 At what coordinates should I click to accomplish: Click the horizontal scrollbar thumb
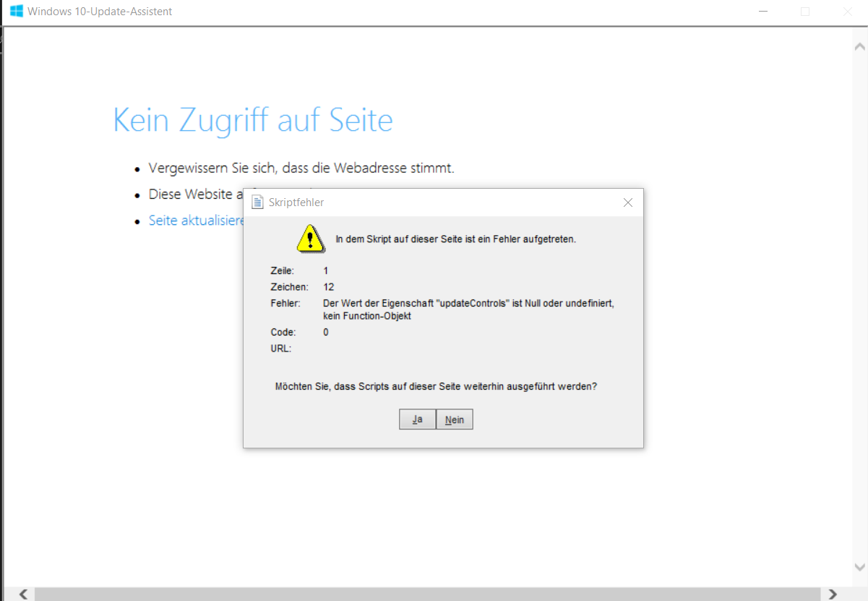coord(427,594)
